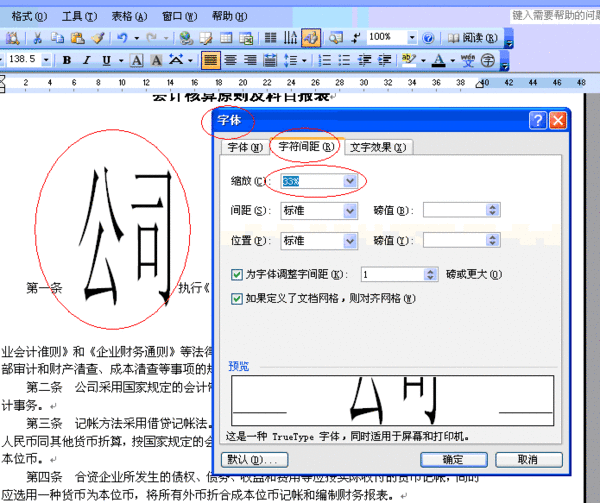This screenshot has width=600, height=503.
Task: Apply Bold formatting
Action: tap(67, 60)
